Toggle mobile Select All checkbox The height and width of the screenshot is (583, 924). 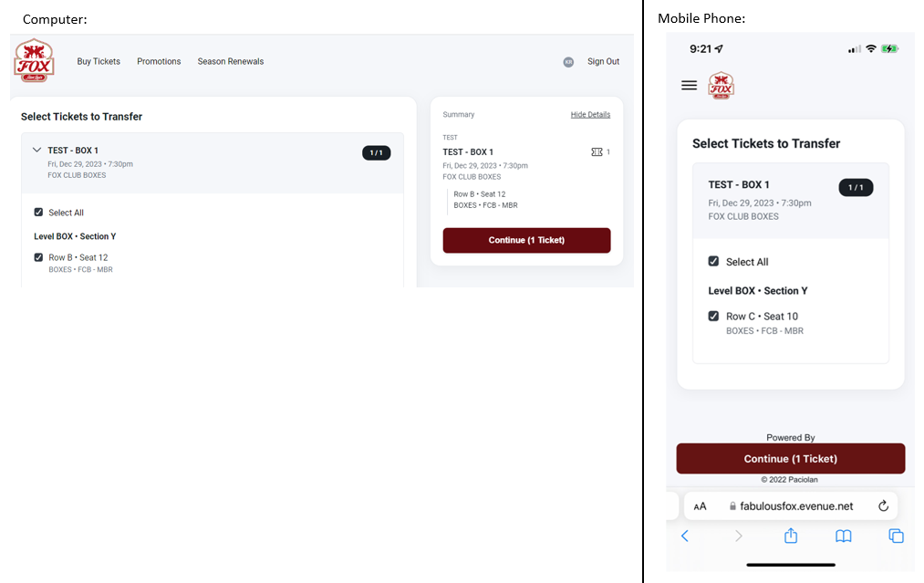[713, 261]
